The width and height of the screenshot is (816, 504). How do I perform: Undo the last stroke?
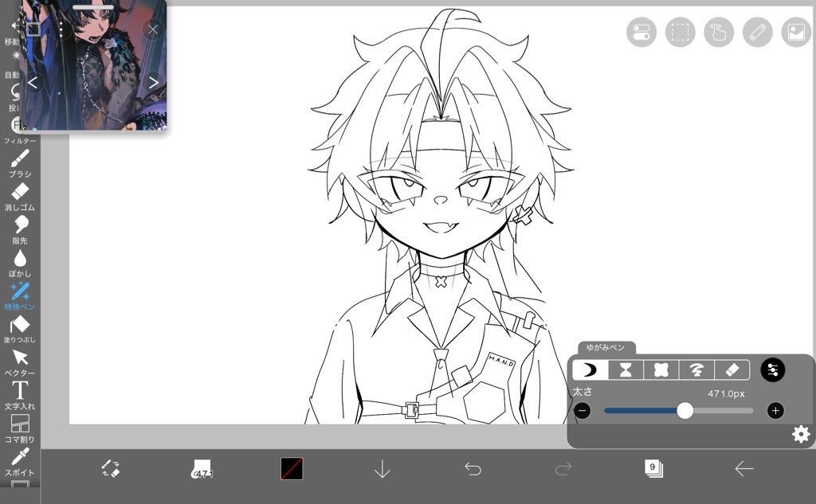point(473,469)
